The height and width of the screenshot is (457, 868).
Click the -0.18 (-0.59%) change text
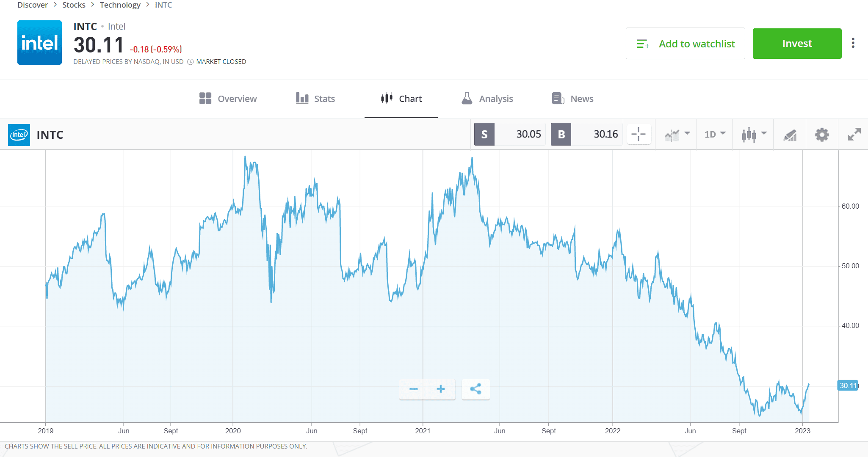click(156, 50)
